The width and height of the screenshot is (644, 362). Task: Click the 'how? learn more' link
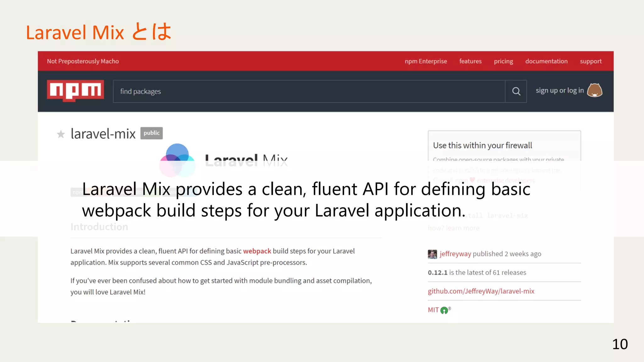pyautogui.click(x=454, y=228)
